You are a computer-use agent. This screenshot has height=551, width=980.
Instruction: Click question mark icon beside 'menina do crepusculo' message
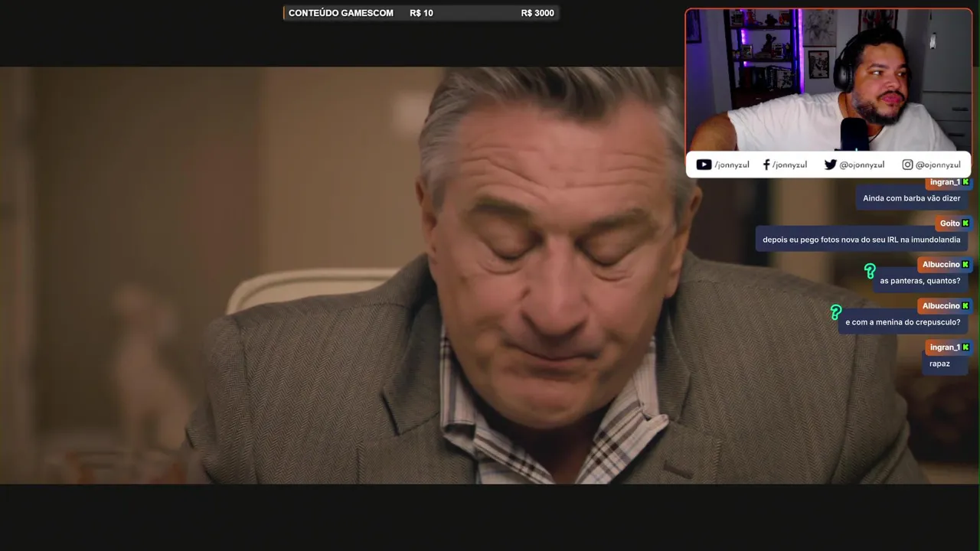(836, 312)
